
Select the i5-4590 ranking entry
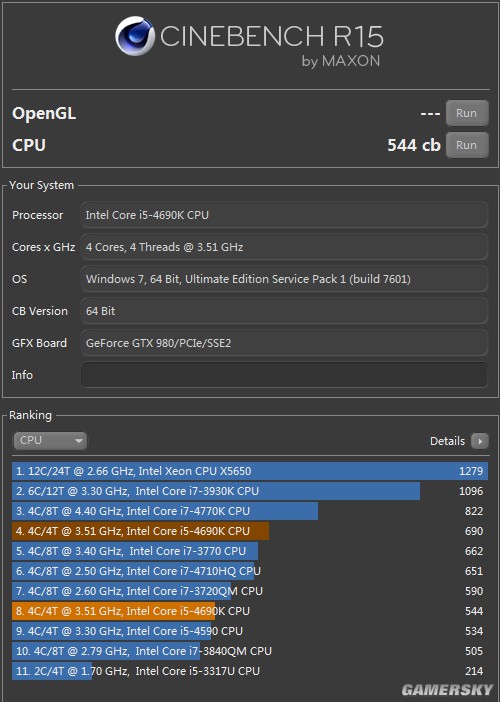click(x=250, y=631)
